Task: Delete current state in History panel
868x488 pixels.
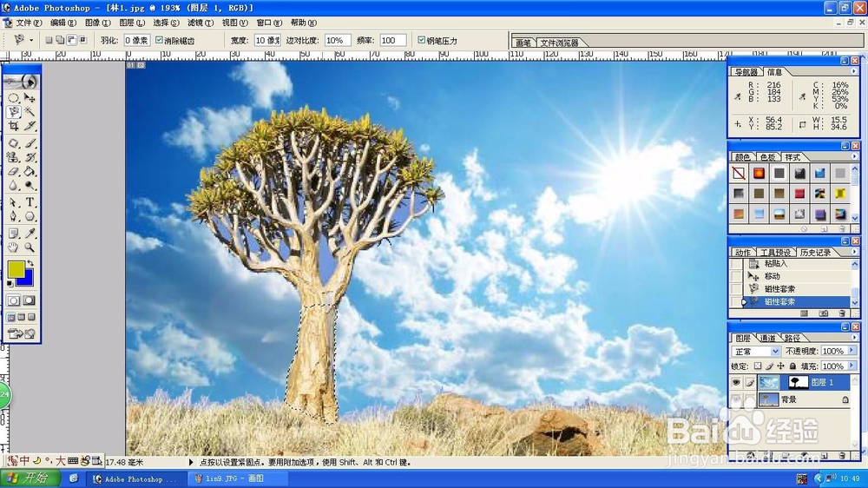Action: 842,313
